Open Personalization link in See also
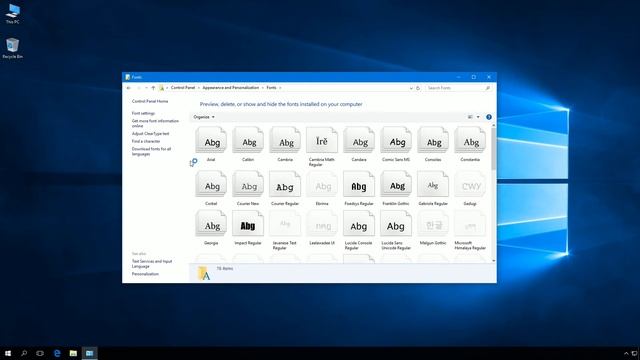Viewport: 640px width, 360px height. click(145, 274)
